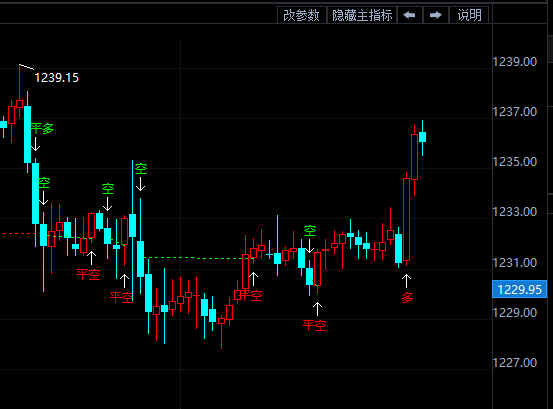Click the highlighted 1229.95 current price tag
Viewport: 553px width, 409px height.
(519, 289)
